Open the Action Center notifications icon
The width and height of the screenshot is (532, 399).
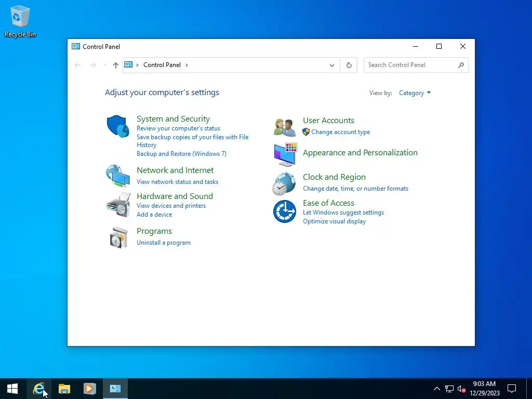tap(512, 389)
